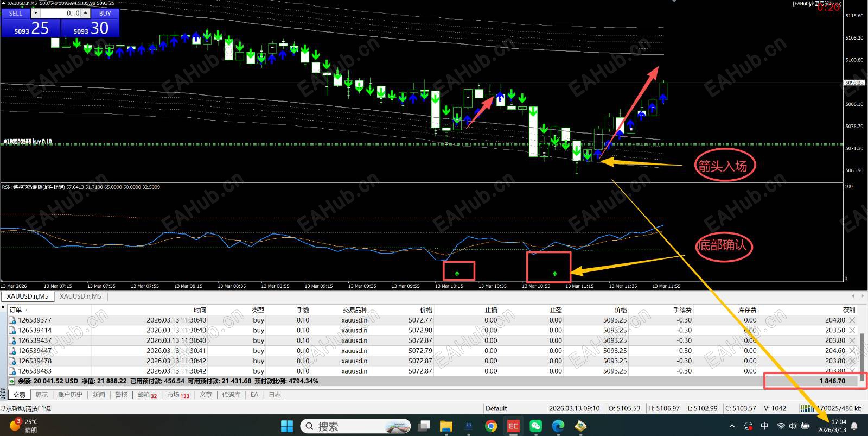Open Microsoft Edge from the taskbar
The width and height of the screenshot is (868, 436).
(x=558, y=426)
